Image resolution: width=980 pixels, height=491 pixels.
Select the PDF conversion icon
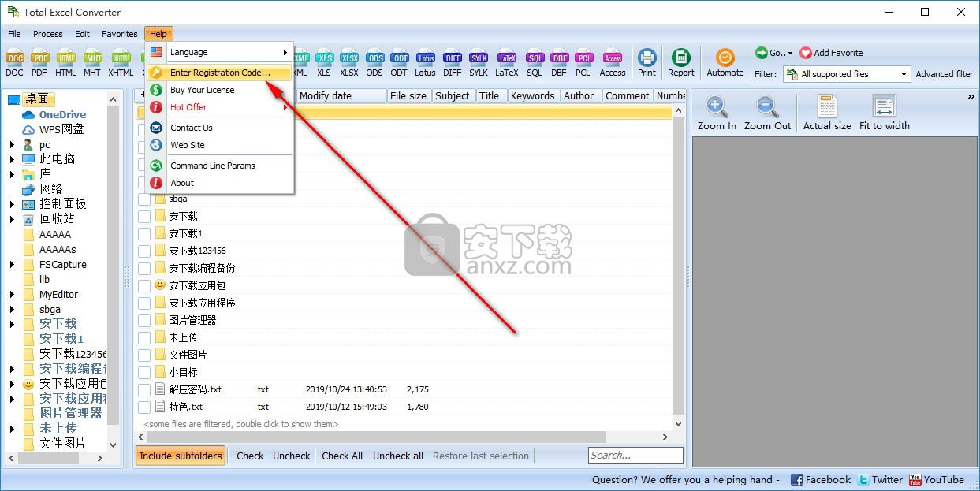tap(39, 63)
